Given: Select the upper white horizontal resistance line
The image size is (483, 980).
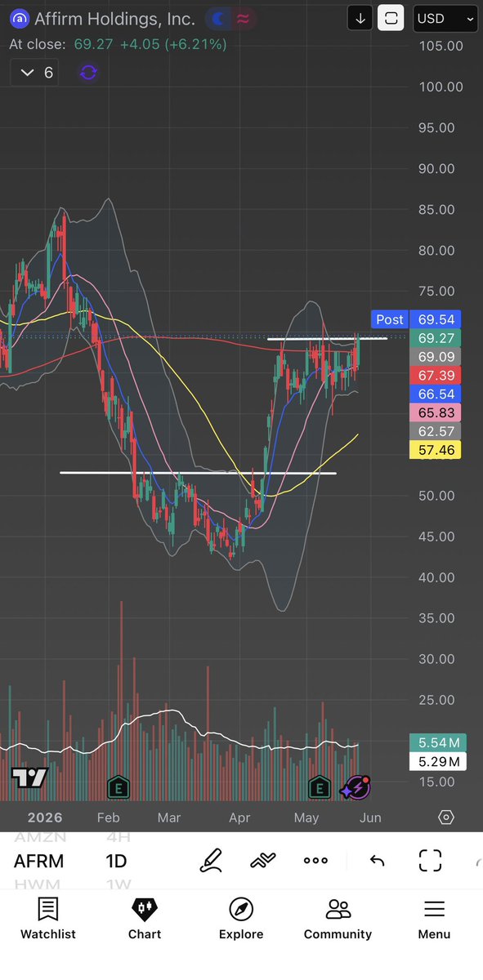Looking at the screenshot, I should pos(327,338).
